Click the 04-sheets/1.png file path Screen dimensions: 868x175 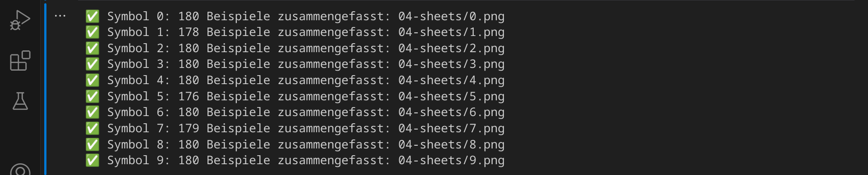(x=451, y=32)
